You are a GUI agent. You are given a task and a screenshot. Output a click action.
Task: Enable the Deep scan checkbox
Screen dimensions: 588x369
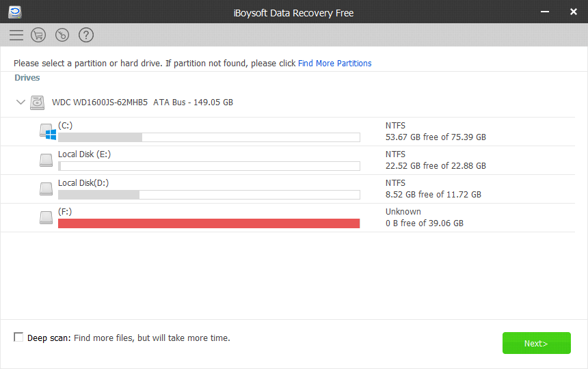(18, 337)
